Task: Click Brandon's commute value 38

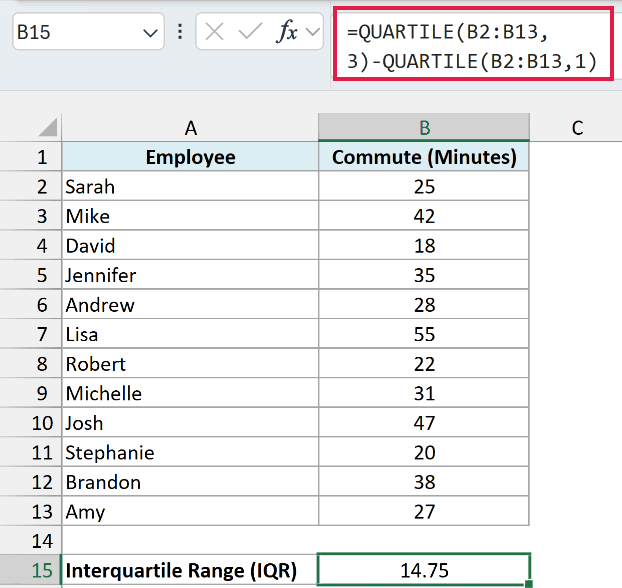Action: (424, 482)
